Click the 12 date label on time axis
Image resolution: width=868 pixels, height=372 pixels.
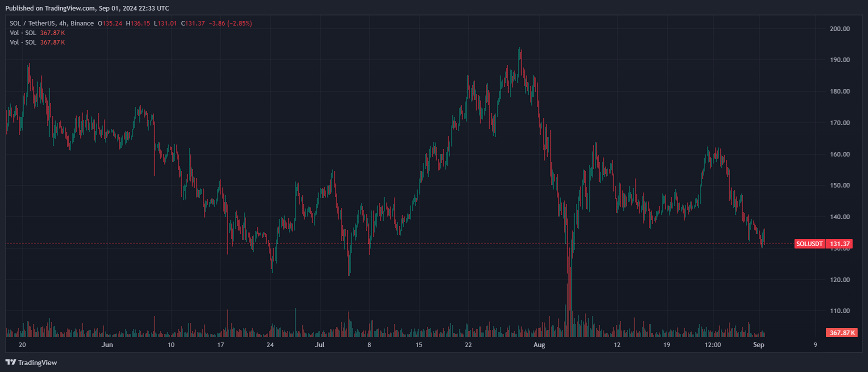pyautogui.click(x=617, y=345)
